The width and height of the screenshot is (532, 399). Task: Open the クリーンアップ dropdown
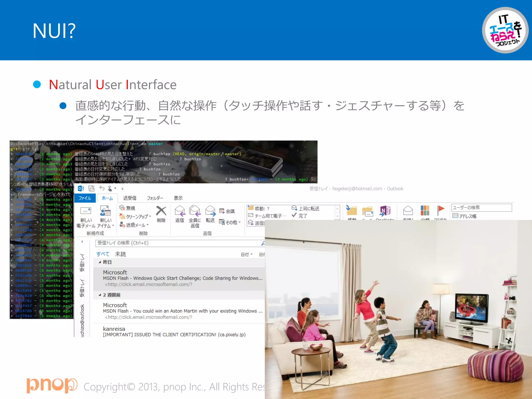(x=135, y=216)
